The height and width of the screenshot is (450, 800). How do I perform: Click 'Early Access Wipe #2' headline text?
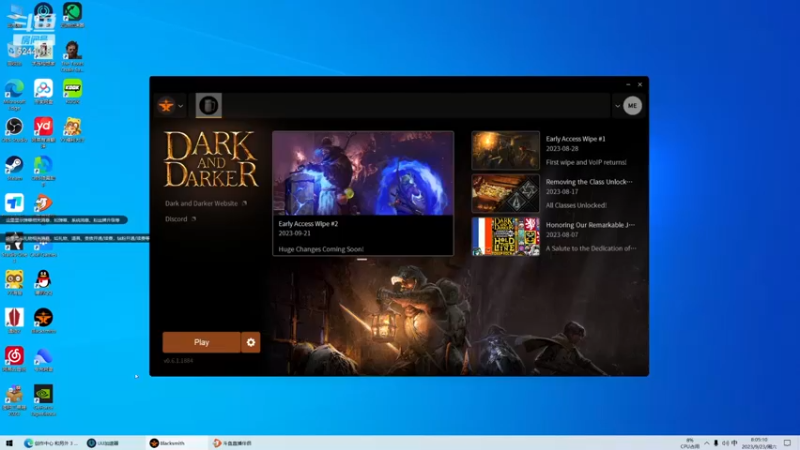click(x=308, y=223)
